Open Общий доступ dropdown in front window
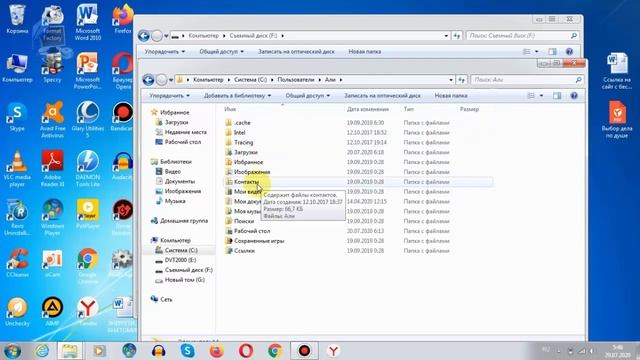The image size is (640, 360). (307, 96)
